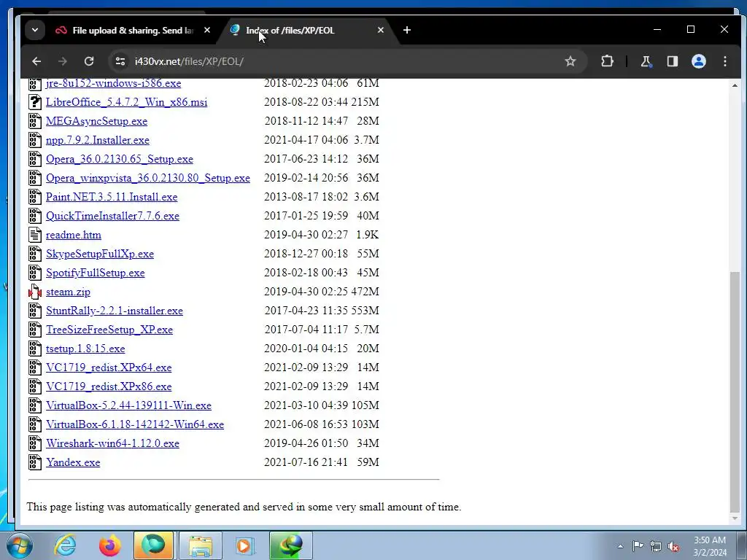Download SpotifyFullSetup.exe
The image size is (747, 560).
pos(96,273)
